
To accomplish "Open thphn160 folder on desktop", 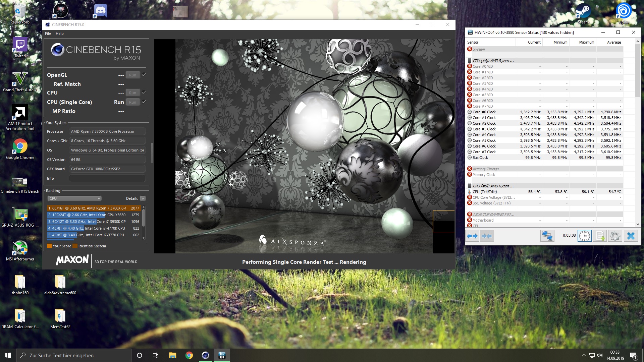I will click(20, 285).
